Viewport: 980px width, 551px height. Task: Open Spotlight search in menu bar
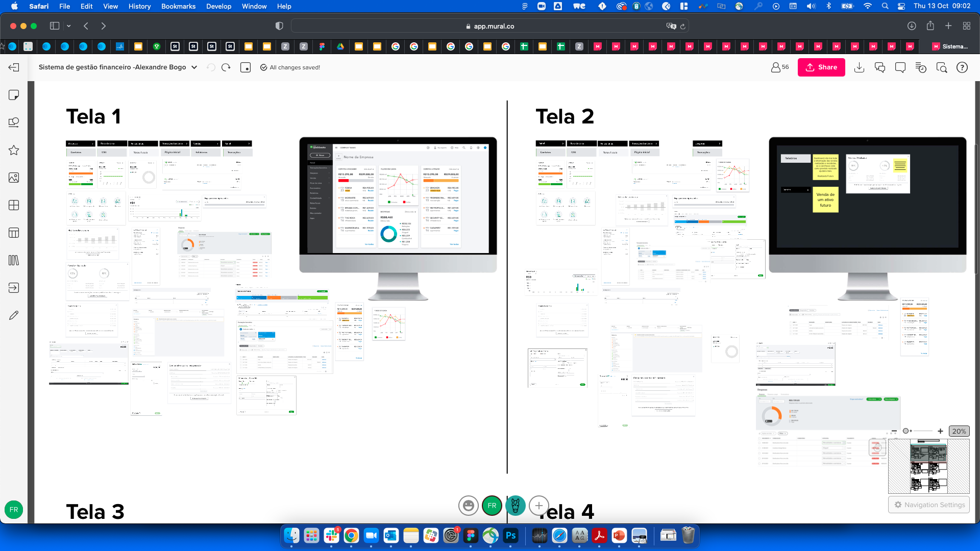885,6
